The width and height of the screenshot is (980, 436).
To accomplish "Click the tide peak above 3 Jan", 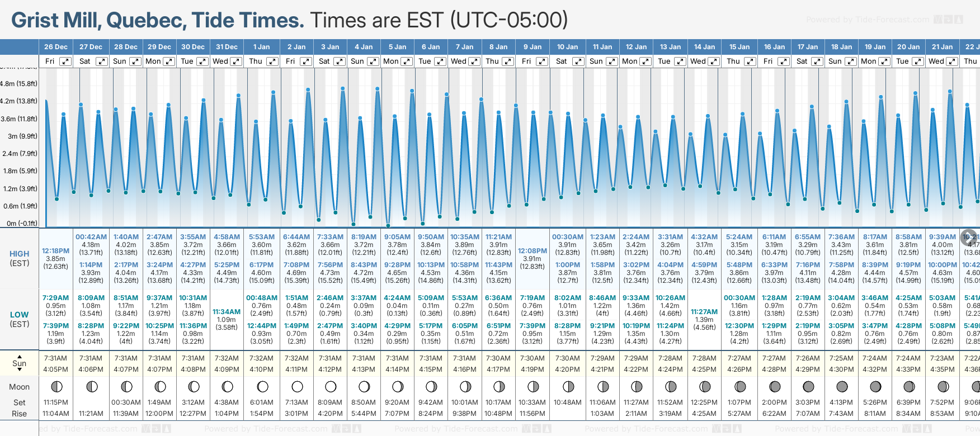I will 343,88.
